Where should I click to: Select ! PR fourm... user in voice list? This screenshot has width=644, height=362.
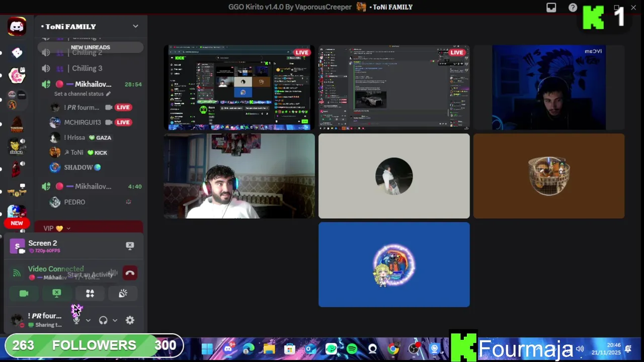[81, 107]
